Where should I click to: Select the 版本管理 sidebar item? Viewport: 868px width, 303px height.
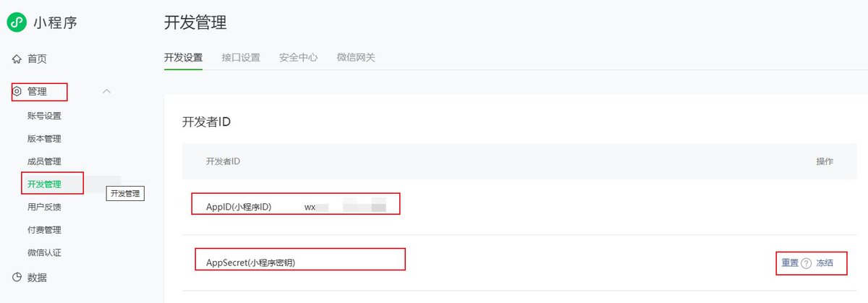click(44, 139)
